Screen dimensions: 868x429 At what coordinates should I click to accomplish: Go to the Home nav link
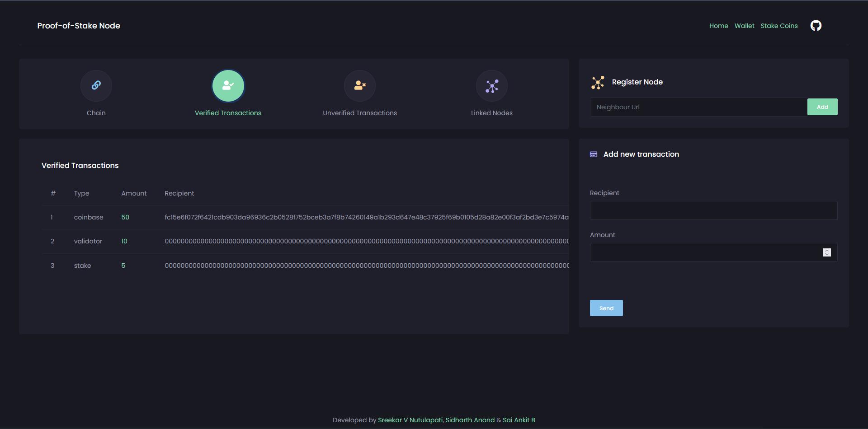718,26
